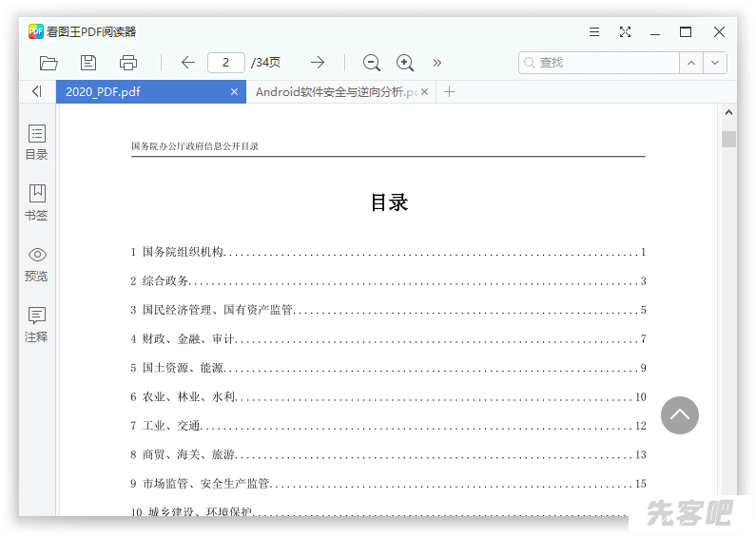756x537 pixels.
Task: Open a file with the folder icon
Action: 48,63
